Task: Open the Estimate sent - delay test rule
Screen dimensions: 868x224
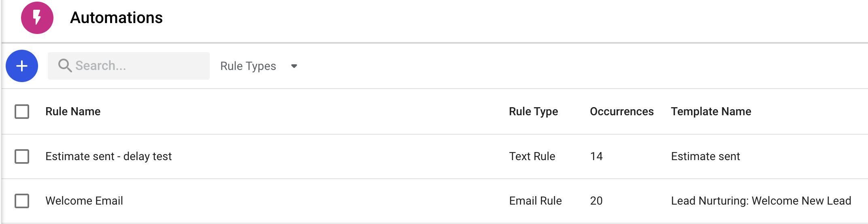Action: click(108, 156)
